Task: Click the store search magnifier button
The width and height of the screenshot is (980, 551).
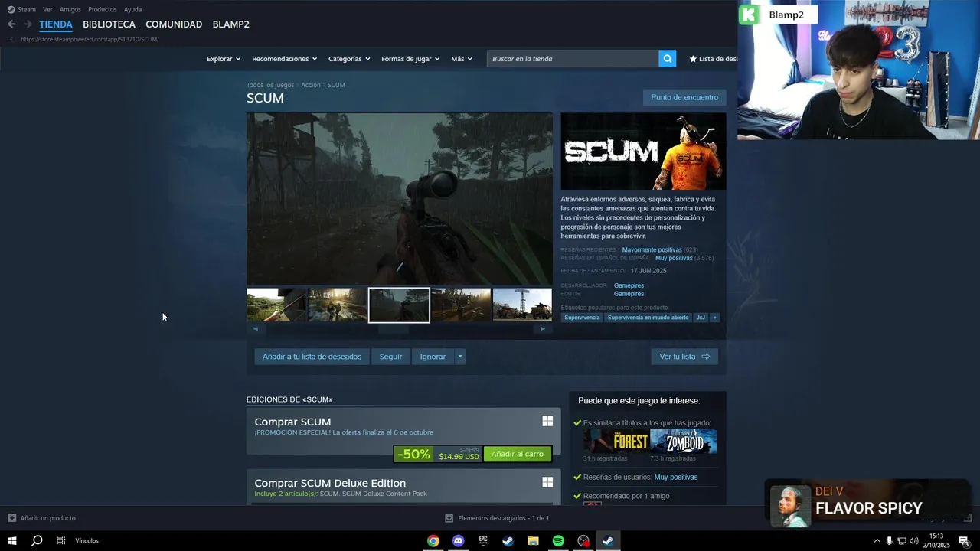Action: (x=668, y=59)
